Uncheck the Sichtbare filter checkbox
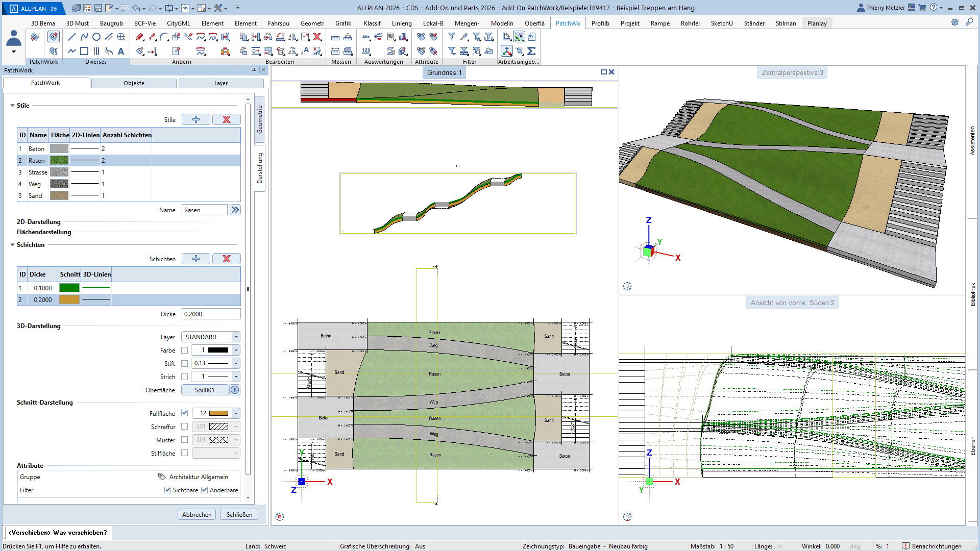The image size is (980, 551). pyautogui.click(x=167, y=490)
